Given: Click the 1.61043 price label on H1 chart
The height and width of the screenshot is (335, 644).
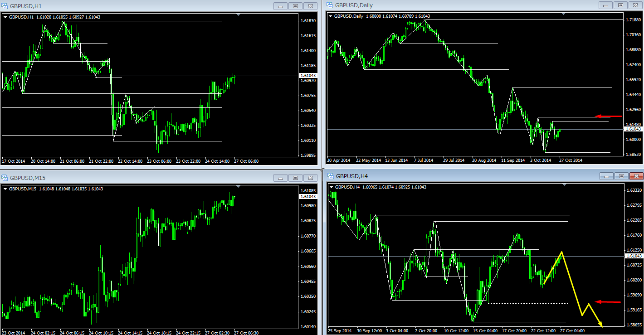Looking at the screenshot, I should [x=308, y=75].
